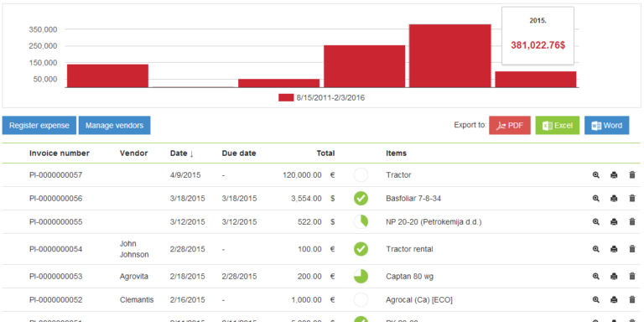Print invoice PI-0000000056

[x=614, y=199]
